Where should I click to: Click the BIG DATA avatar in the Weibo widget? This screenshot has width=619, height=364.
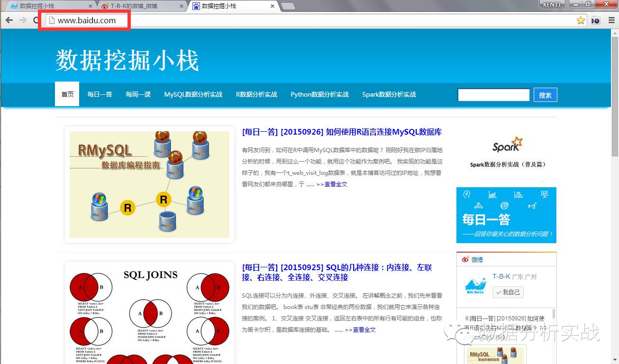475,285
